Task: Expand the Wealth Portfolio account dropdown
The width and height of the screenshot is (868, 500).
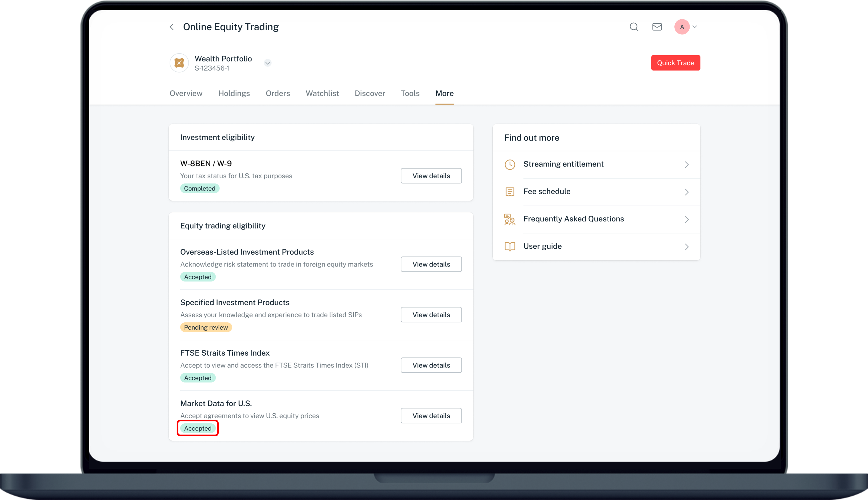Action: (268, 63)
